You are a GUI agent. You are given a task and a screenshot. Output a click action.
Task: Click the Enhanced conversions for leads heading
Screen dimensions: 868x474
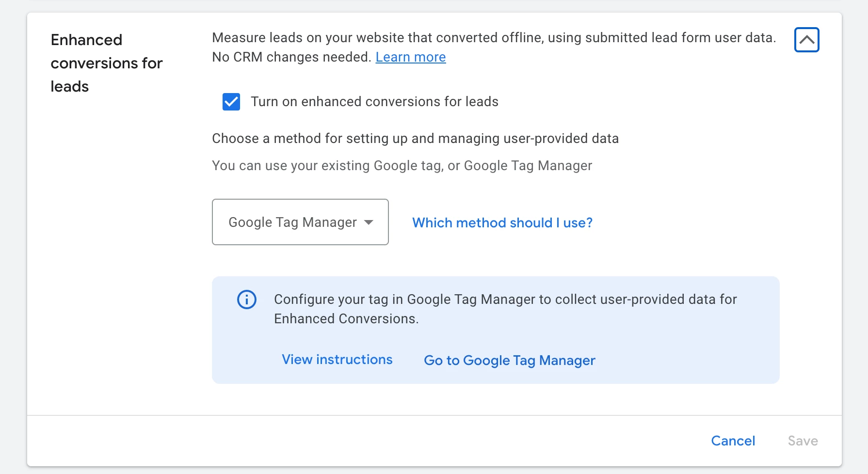coord(107,63)
